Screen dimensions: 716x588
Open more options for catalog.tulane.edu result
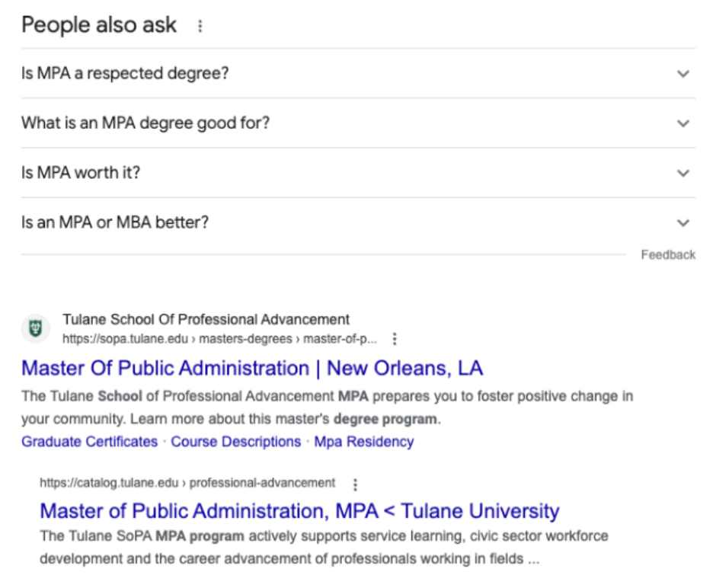(355, 484)
